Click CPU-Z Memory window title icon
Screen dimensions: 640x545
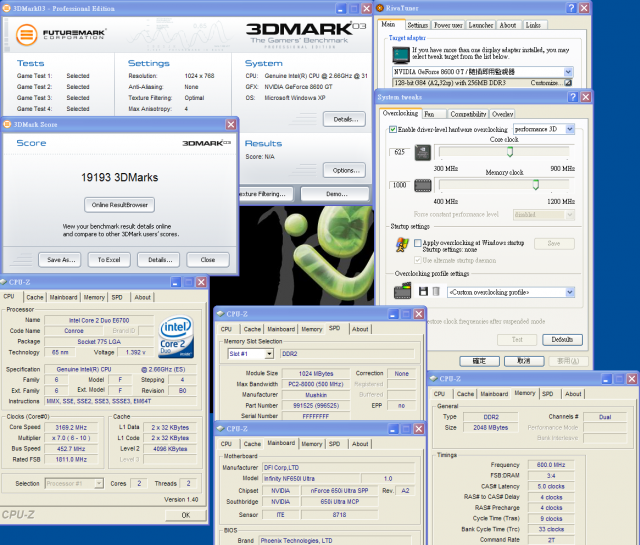coord(433,378)
